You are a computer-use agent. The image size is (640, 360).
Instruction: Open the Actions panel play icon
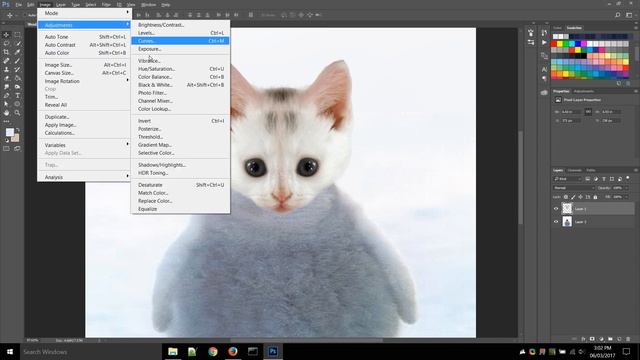click(x=544, y=42)
